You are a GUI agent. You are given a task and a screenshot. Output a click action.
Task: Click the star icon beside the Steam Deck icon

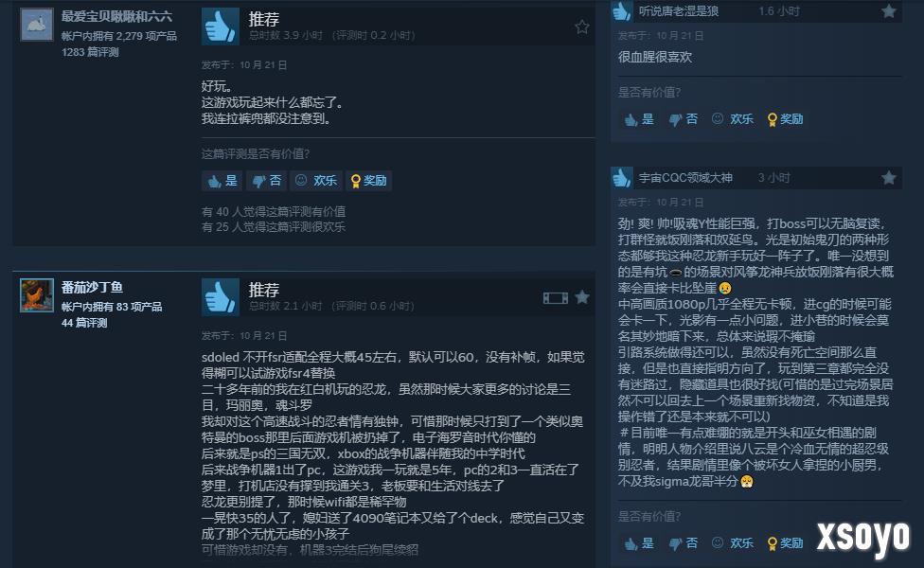tap(582, 297)
